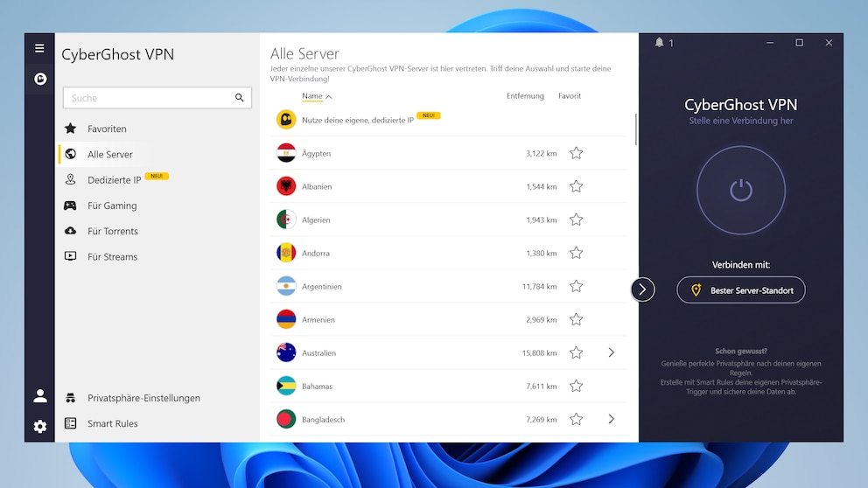This screenshot has height=488, width=868.
Task: Open the settings gear icon
Action: [40, 427]
